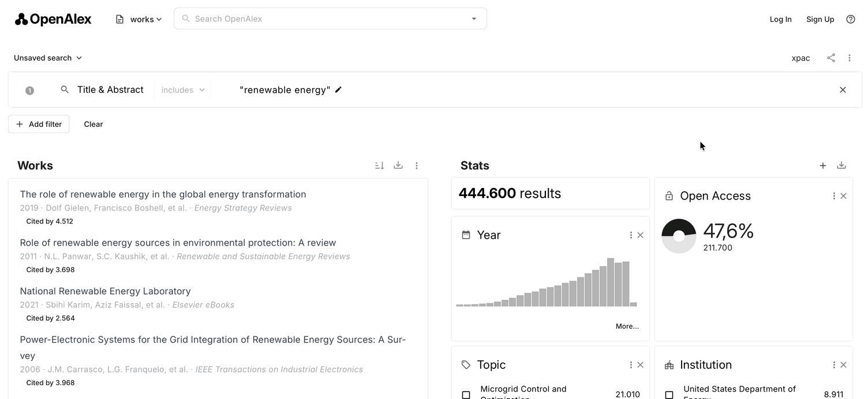Click Sign Up in header
Screen dimensions: 868x399
820,19
